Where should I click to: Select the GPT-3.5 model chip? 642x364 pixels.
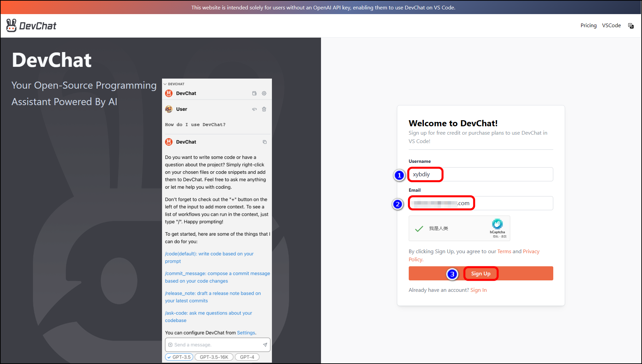coord(179,357)
